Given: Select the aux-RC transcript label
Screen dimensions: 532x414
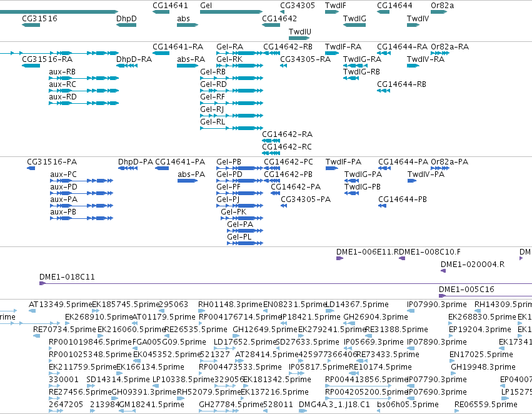Looking at the screenshot, I should point(62,84).
